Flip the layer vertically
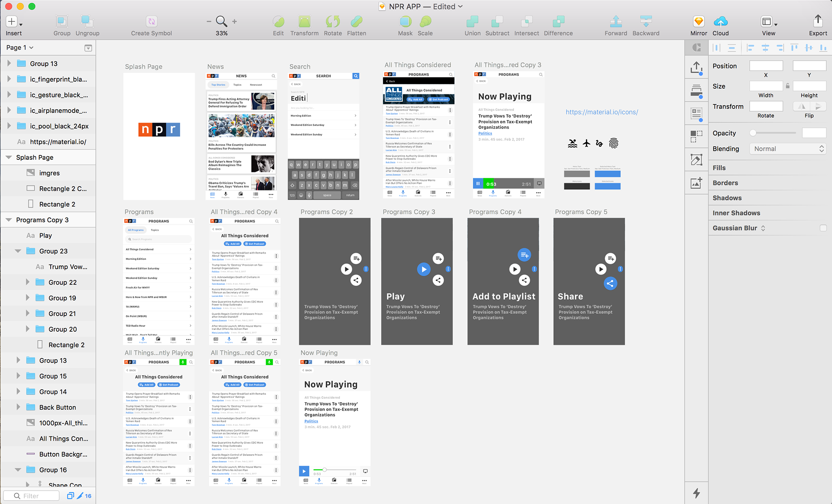Viewport: 832px width, 504px height. coord(818,107)
